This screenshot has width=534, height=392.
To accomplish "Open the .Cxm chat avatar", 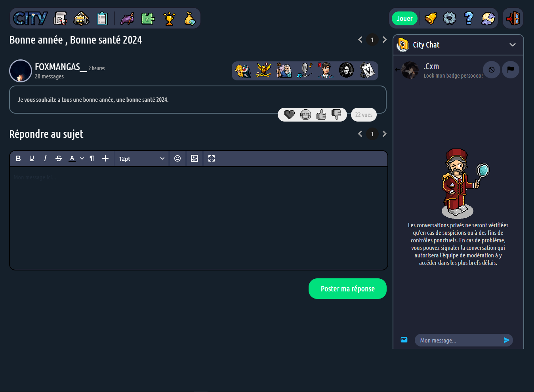I will coord(410,70).
